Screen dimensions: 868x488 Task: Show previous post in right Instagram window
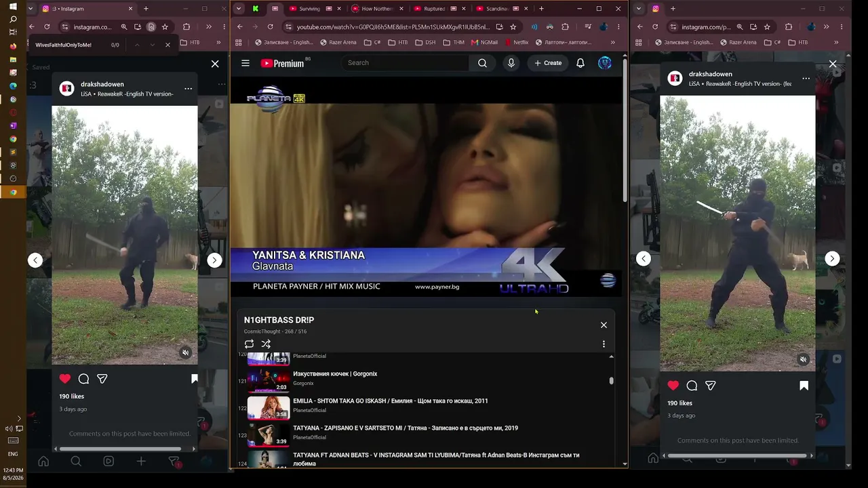(x=644, y=258)
